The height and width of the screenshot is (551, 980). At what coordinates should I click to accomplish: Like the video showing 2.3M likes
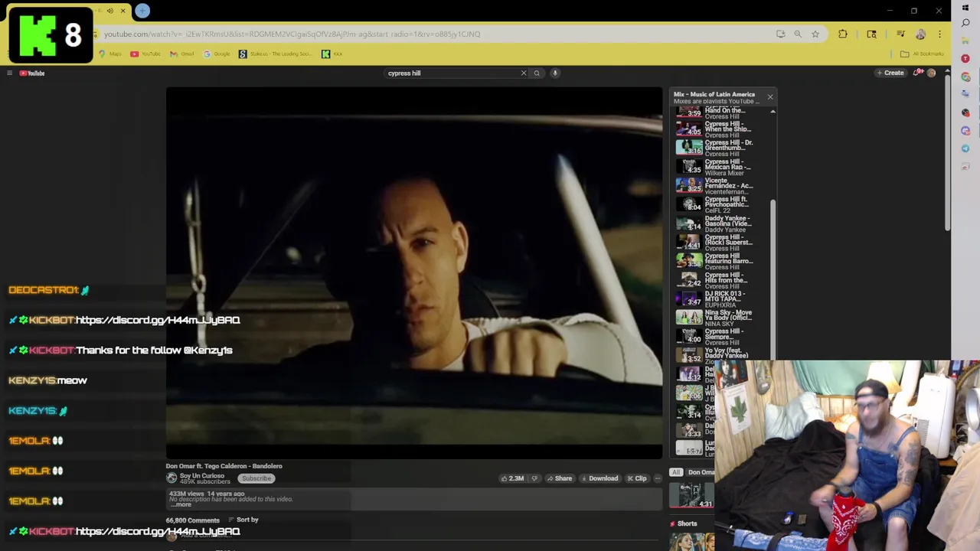click(512, 478)
